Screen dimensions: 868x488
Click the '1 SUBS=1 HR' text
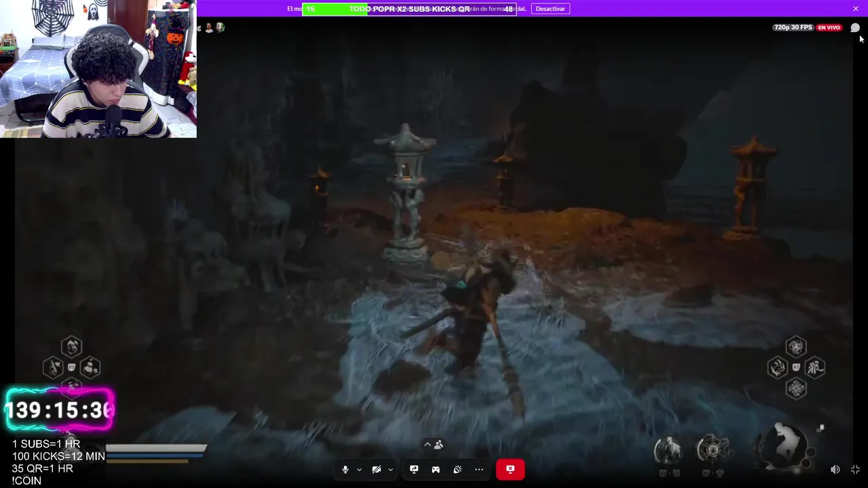[46, 445]
